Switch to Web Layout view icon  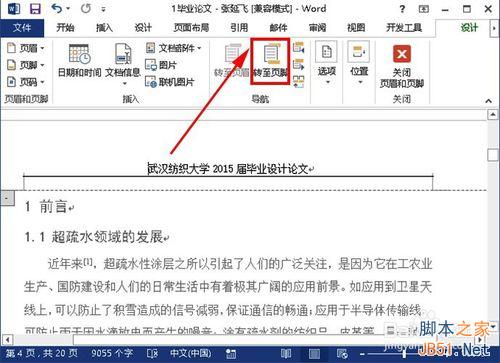(342, 354)
